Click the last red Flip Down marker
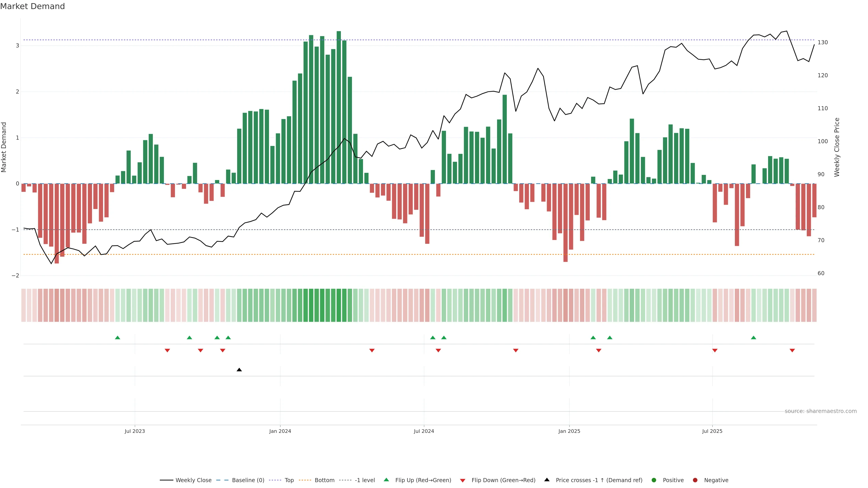This screenshot has height=488, width=868. click(x=792, y=351)
